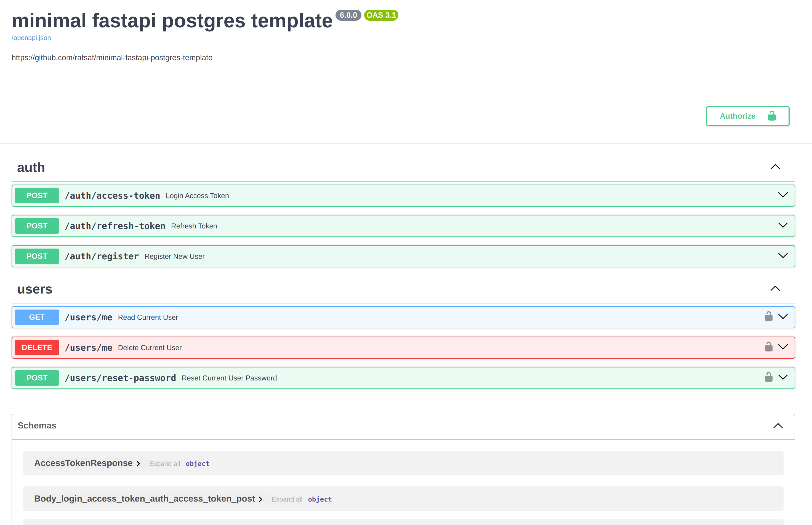Click the 6.0.0 version badge icon
This screenshot has width=812, height=525.
[x=348, y=15]
